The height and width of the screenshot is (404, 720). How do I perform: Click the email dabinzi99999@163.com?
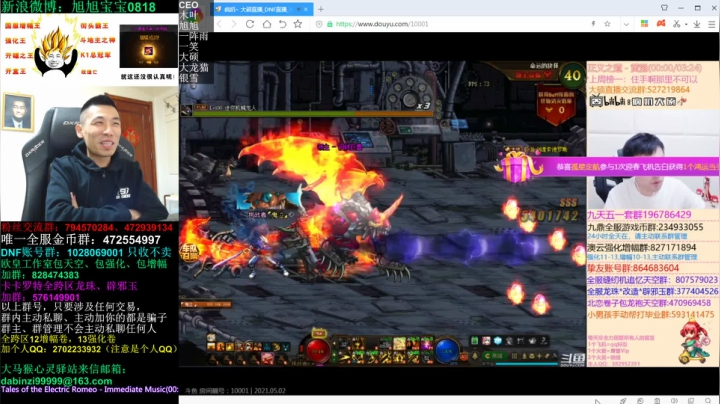56,381
